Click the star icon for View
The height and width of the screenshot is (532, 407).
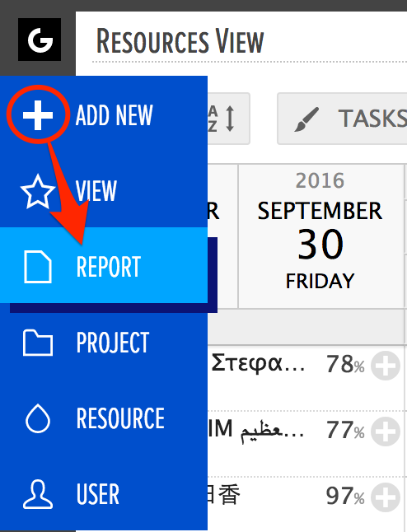point(38,191)
